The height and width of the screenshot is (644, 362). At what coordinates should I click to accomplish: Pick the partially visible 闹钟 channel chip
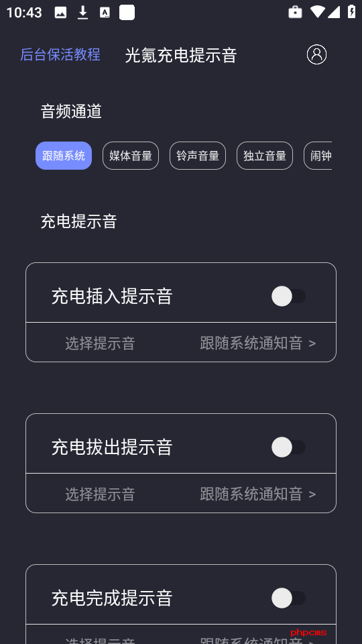pos(318,156)
